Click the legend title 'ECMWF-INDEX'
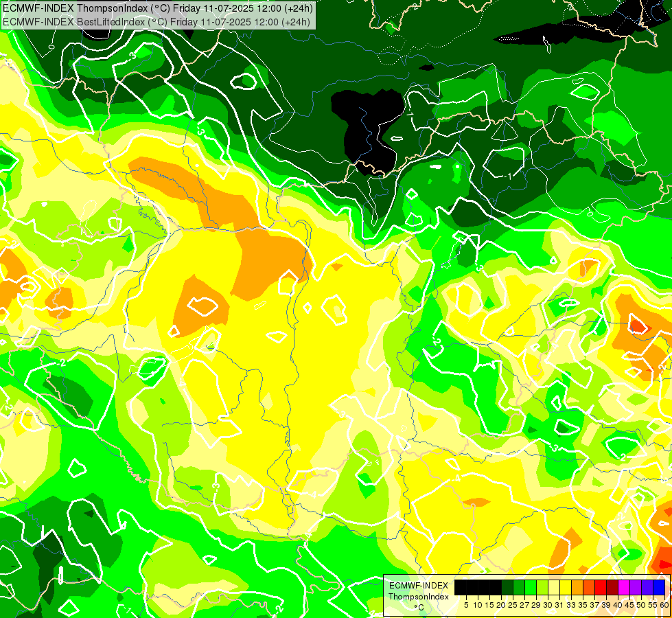Screen dimensions: 672x618 418,586
